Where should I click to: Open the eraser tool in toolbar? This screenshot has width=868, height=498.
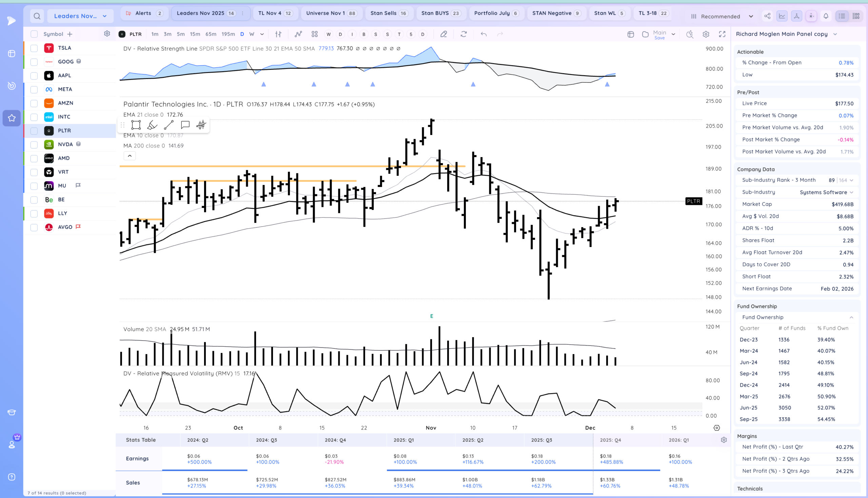(x=443, y=34)
